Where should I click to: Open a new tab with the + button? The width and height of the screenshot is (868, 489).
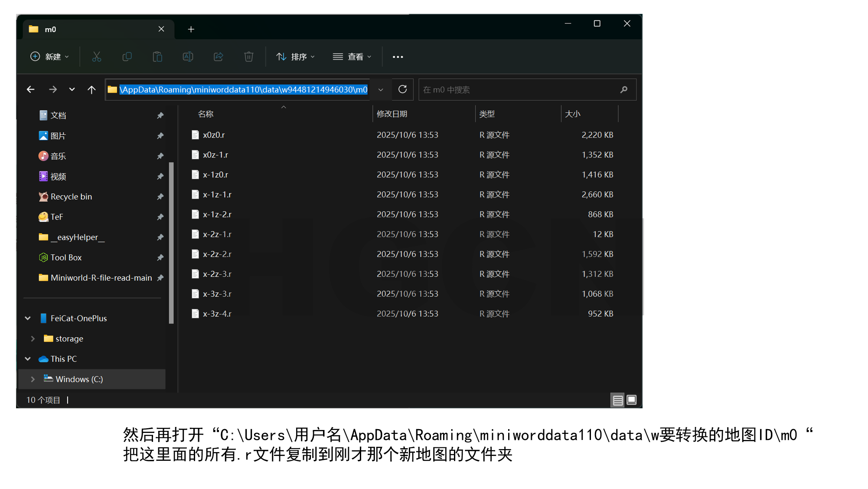coord(191,29)
